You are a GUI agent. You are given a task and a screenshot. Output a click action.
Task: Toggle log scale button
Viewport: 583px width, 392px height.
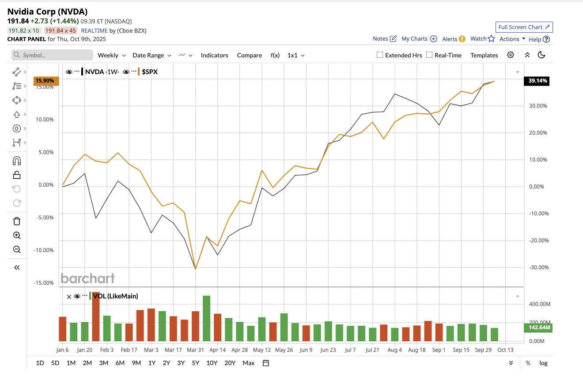click(543, 363)
